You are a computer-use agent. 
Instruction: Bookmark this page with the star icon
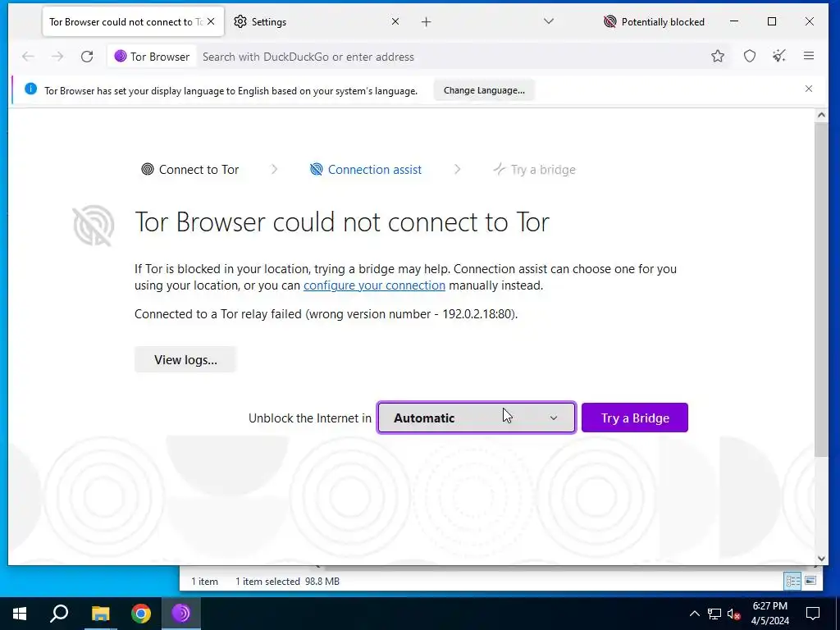click(718, 56)
